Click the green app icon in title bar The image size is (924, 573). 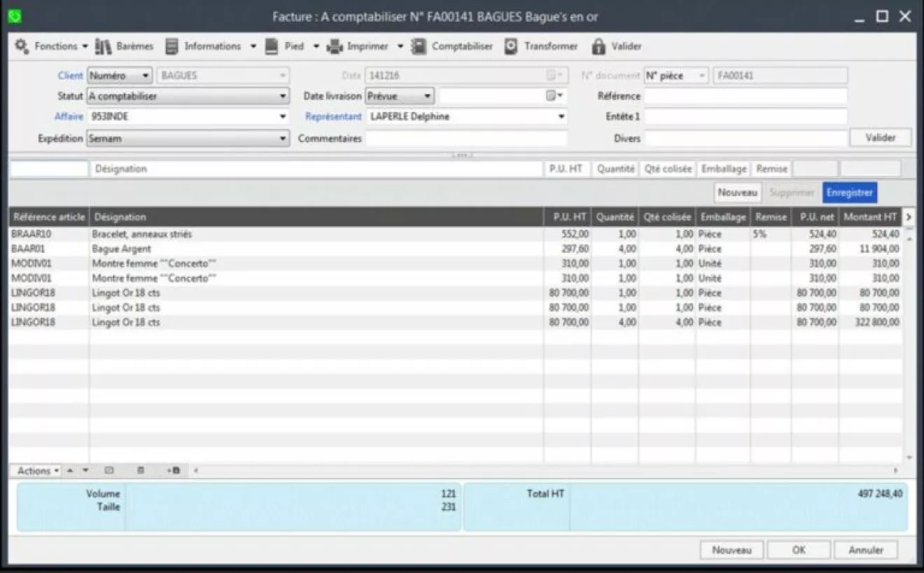pos(14,15)
